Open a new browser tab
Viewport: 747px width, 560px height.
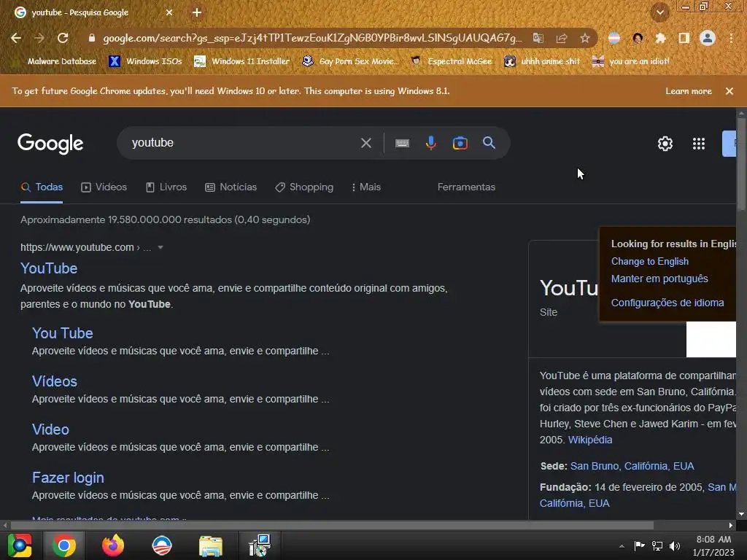coord(197,12)
